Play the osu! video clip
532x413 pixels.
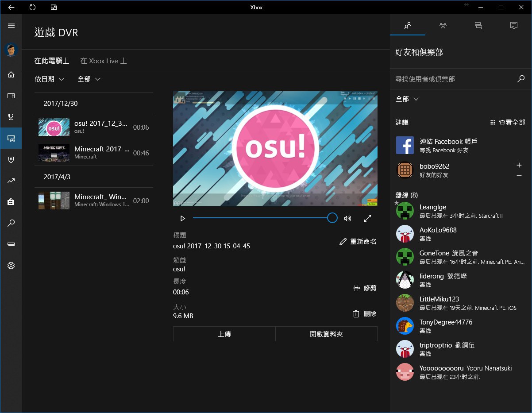[182, 218]
